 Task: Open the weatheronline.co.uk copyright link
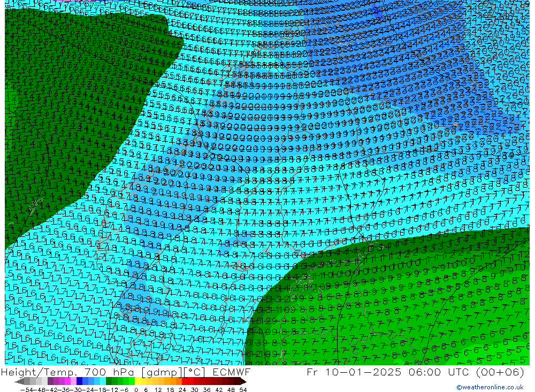[490, 387]
